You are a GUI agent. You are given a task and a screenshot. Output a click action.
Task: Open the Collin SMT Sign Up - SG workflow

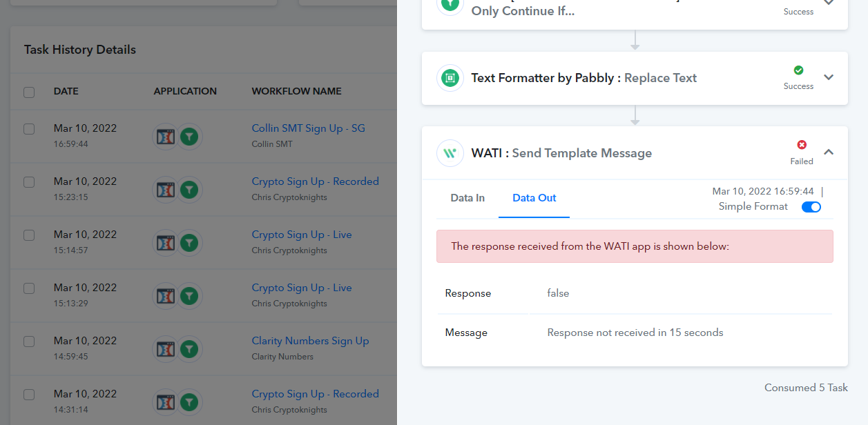pos(308,128)
